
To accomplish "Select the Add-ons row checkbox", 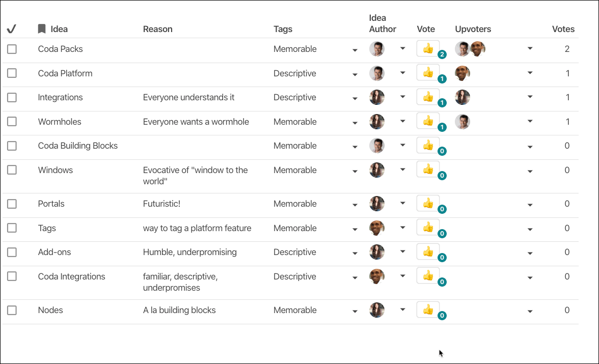I will click(x=12, y=252).
